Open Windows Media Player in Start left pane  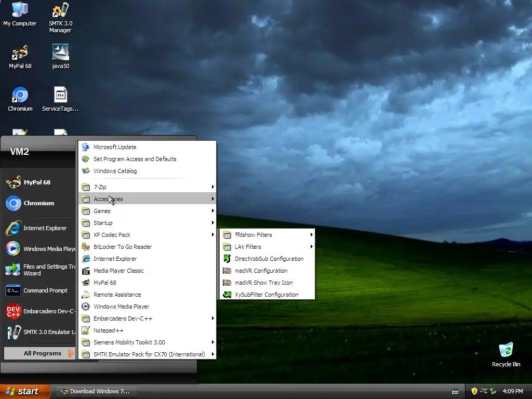click(39, 249)
